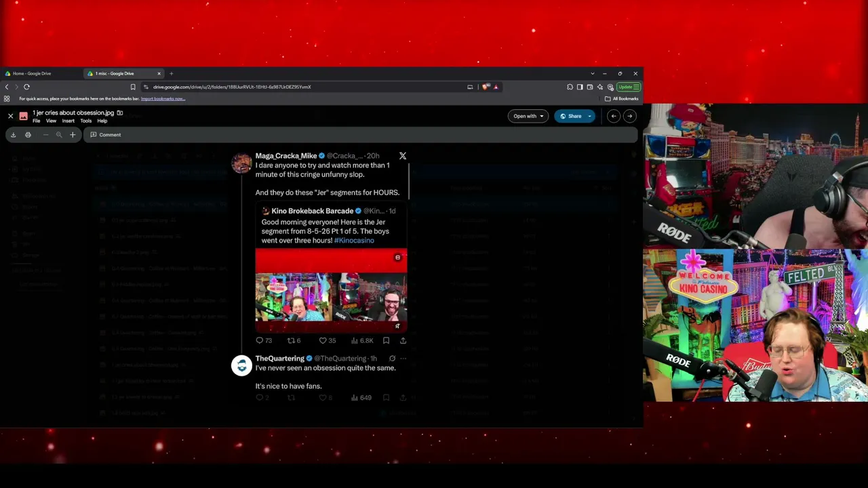Screen dimensions: 868x488
Task: Close the 1 misc - Google Drive tab
Action: coord(159,73)
